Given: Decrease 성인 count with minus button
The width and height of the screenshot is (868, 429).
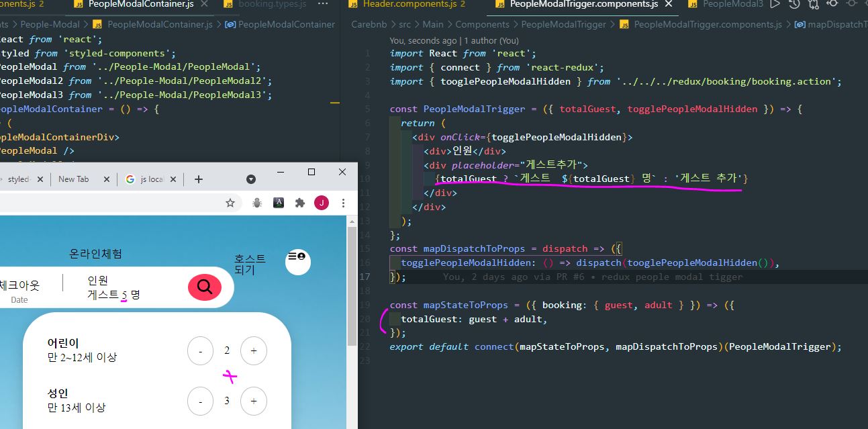Looking at the screenshot, I should [x=200, y=401].
